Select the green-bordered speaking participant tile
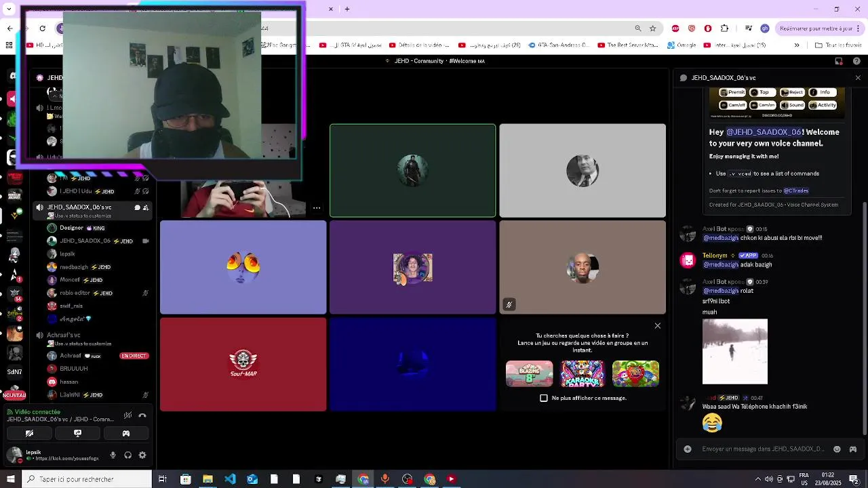 click(413, 171)
